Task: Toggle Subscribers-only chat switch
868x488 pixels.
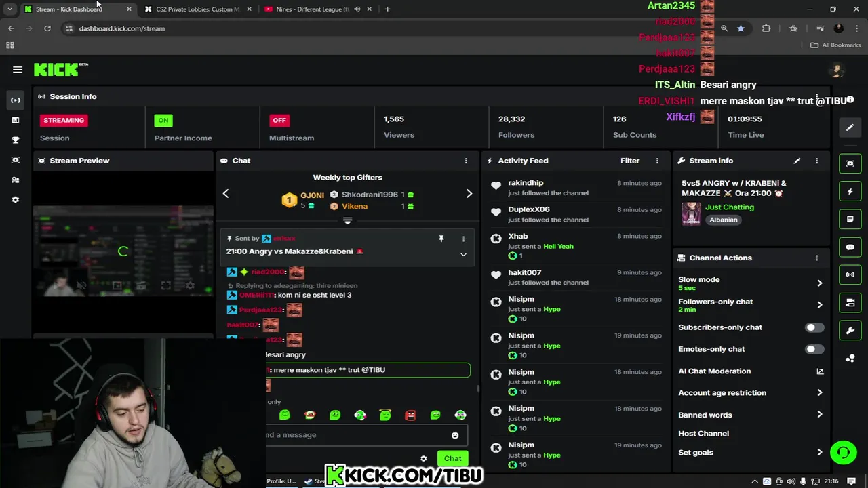Action: 814,327
